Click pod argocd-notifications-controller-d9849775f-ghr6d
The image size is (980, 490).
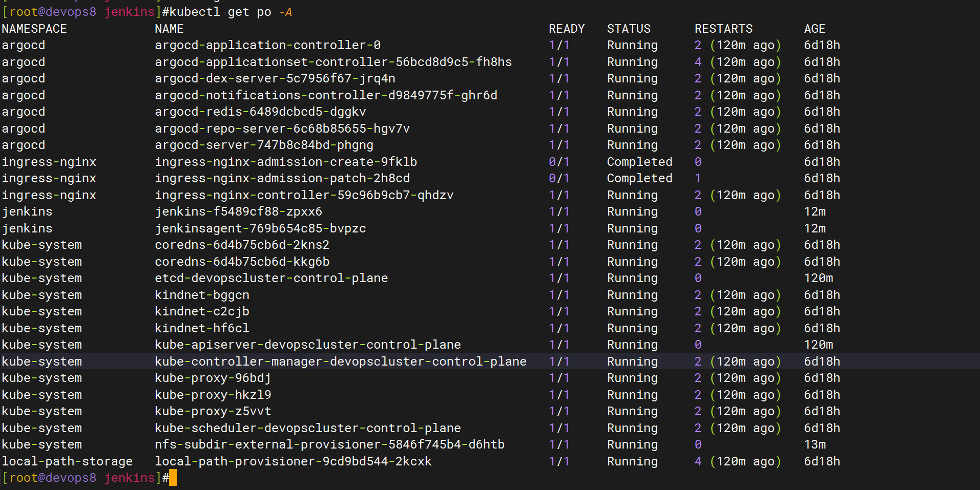pyautogui.click(x=326, y=95)
